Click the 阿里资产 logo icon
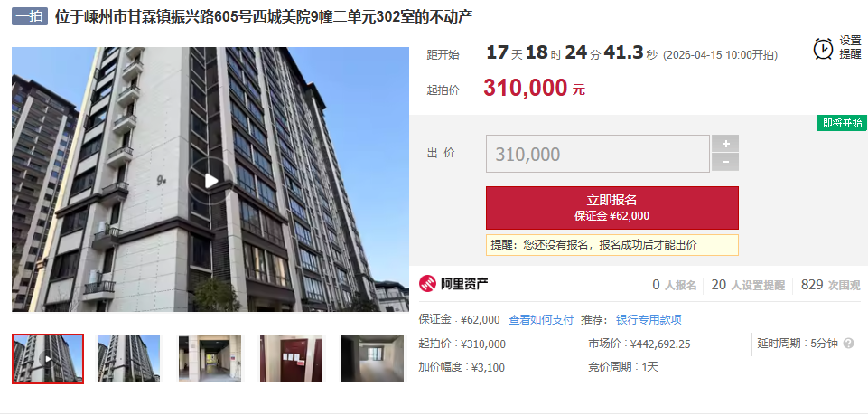The image size is (868, 415). pos(428,284)
